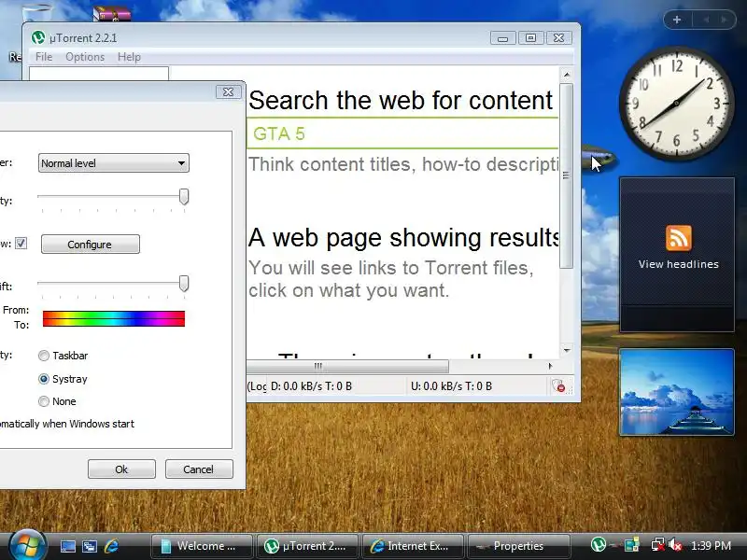Screen dimensions: 747x560
Task: Click the vertical scrollbar thumb in µTorrent
Action: pyautogui.click(x=566, y=175)
